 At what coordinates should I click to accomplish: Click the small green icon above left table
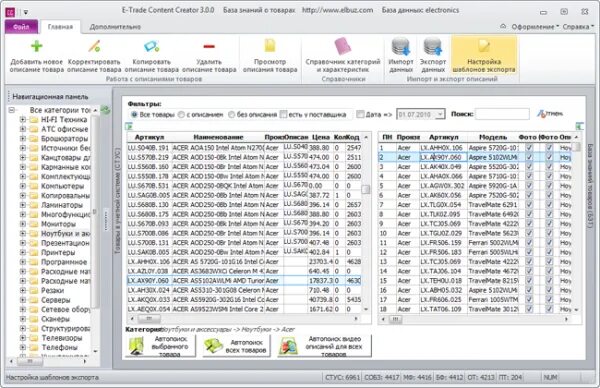pos(129,126)
